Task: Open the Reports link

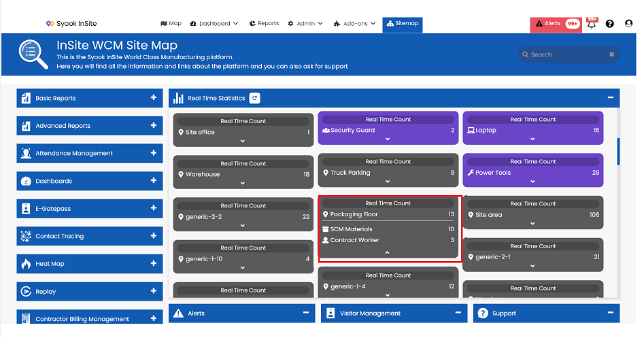Action: [x=264, y=23]
